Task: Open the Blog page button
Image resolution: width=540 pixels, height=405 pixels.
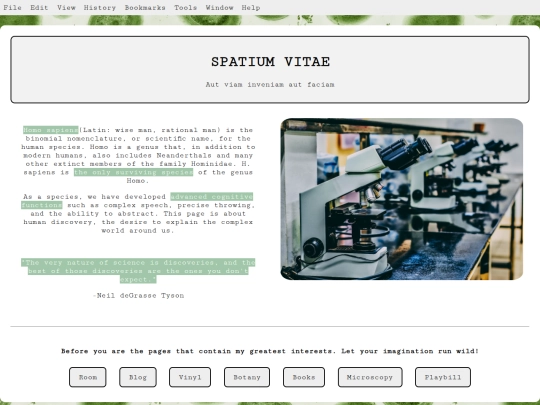Action: (x=138, y=377)
